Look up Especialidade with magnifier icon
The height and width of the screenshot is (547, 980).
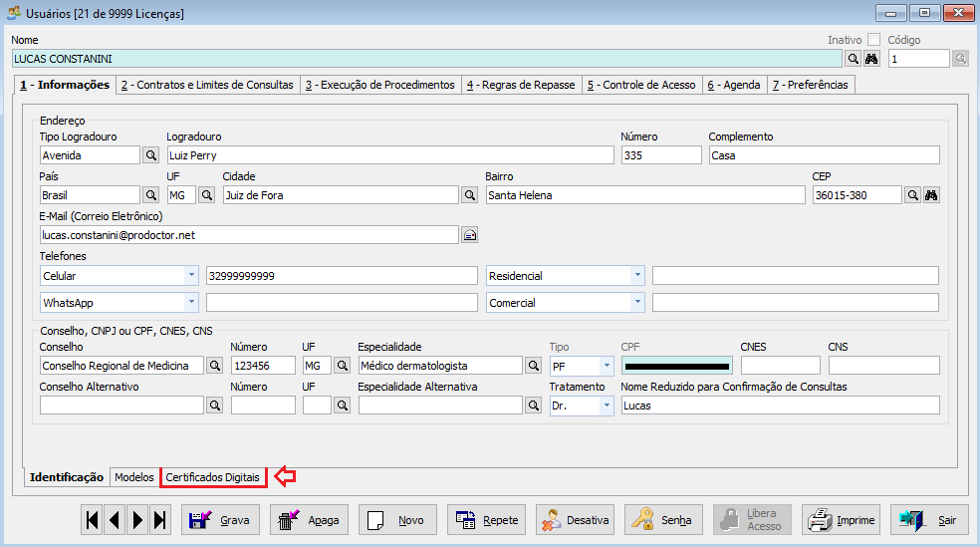[x=533, y=366]
